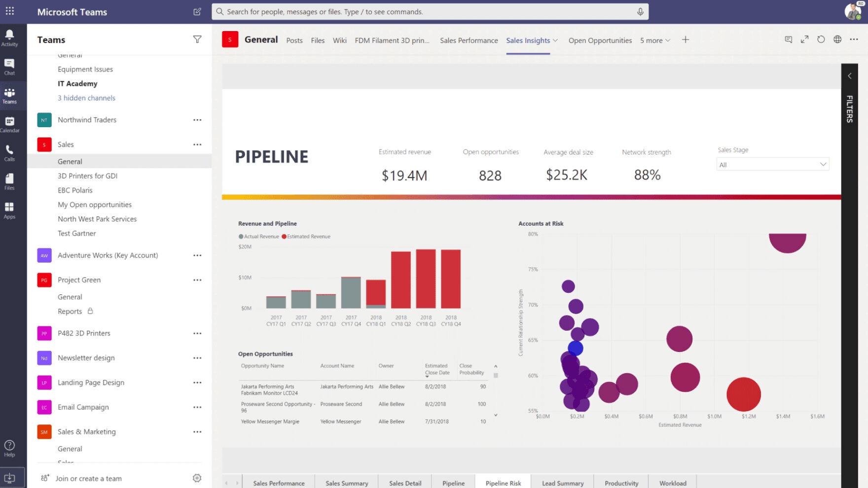The image size is (868, 488).
Task: Open the Calendar icon in sidebar
Action: pos(9,124)
